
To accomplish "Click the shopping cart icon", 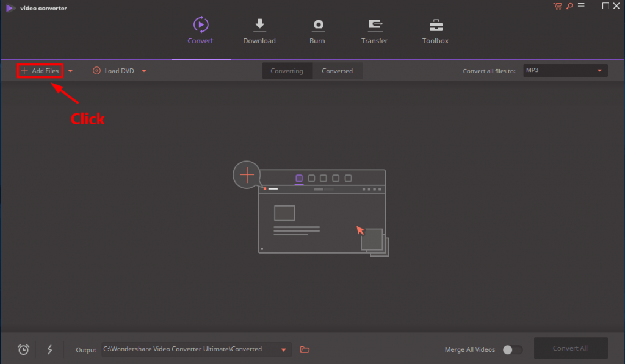I will (x=558, y=6).
